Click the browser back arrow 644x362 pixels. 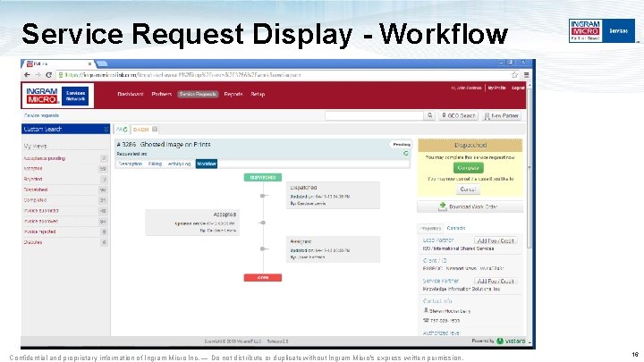click(x=27, y=75)
